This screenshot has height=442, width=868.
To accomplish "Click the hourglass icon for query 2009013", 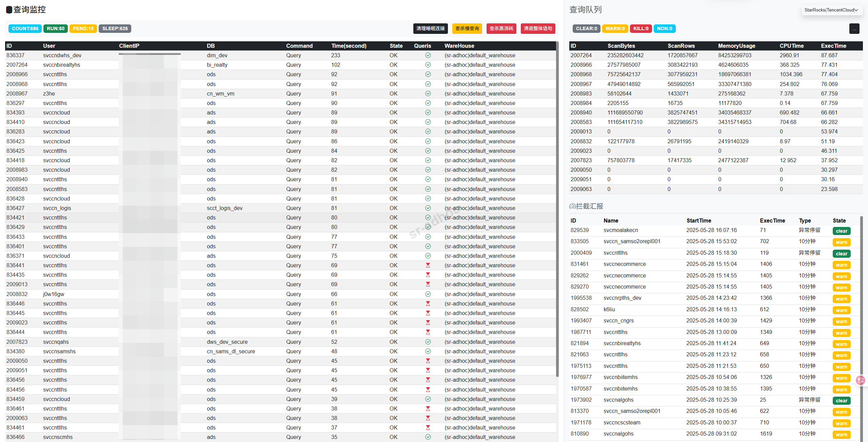I will point(428,284).
